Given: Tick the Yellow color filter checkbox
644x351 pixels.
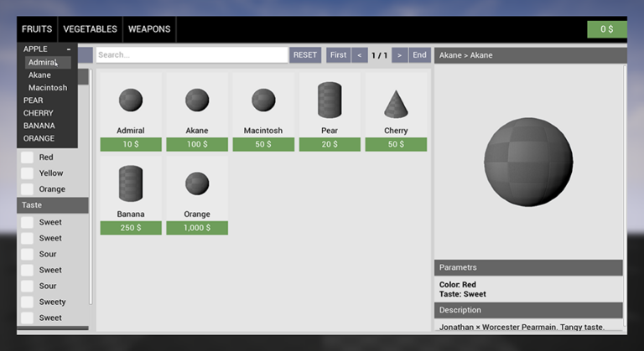Looking at the screenshot, I should pyautogui.click(x=27, y=173).
